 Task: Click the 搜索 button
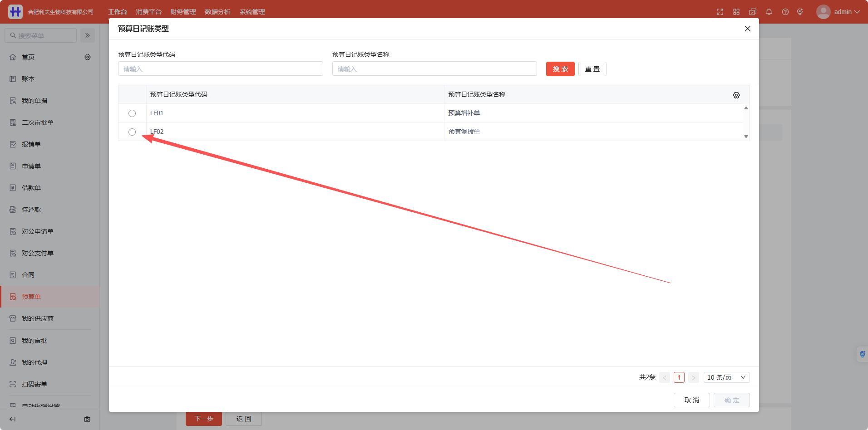560,69
